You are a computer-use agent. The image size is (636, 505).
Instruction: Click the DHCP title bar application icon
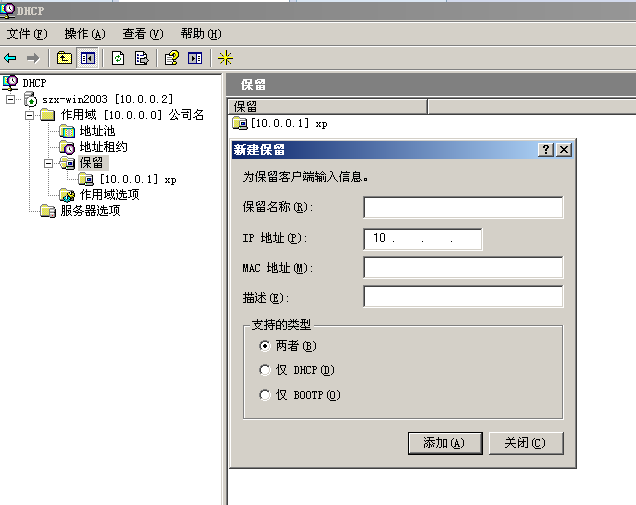pos(7,10)
